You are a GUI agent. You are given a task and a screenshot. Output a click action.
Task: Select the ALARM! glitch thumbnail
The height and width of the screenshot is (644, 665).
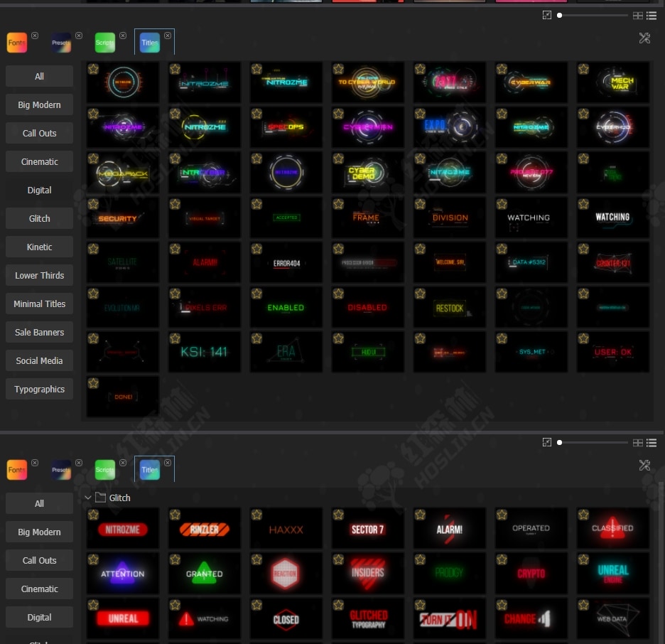(450, 528)
